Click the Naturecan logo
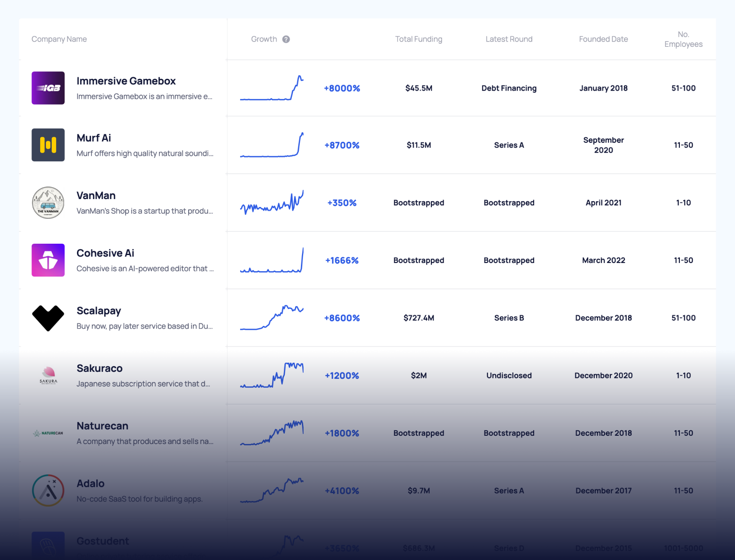 (48, 433)
